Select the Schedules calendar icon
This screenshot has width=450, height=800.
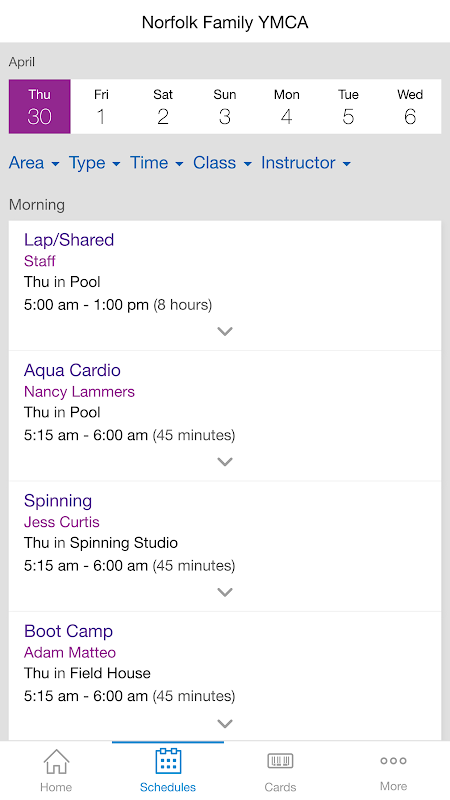coord(168,761)
